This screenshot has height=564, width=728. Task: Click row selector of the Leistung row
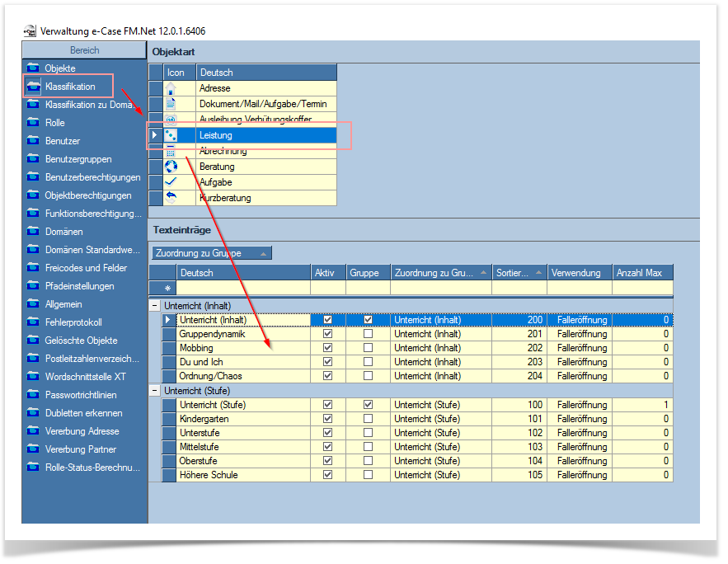[156, 135]
